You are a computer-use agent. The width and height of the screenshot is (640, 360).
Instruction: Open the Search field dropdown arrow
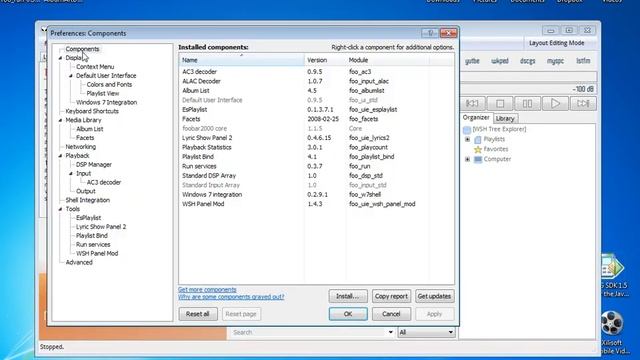[391, 332]
